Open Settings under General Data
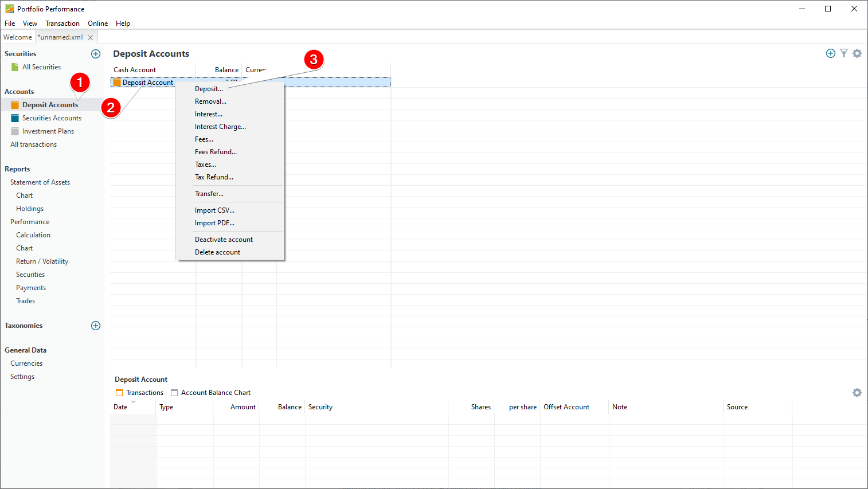 [x=22, y=377]
